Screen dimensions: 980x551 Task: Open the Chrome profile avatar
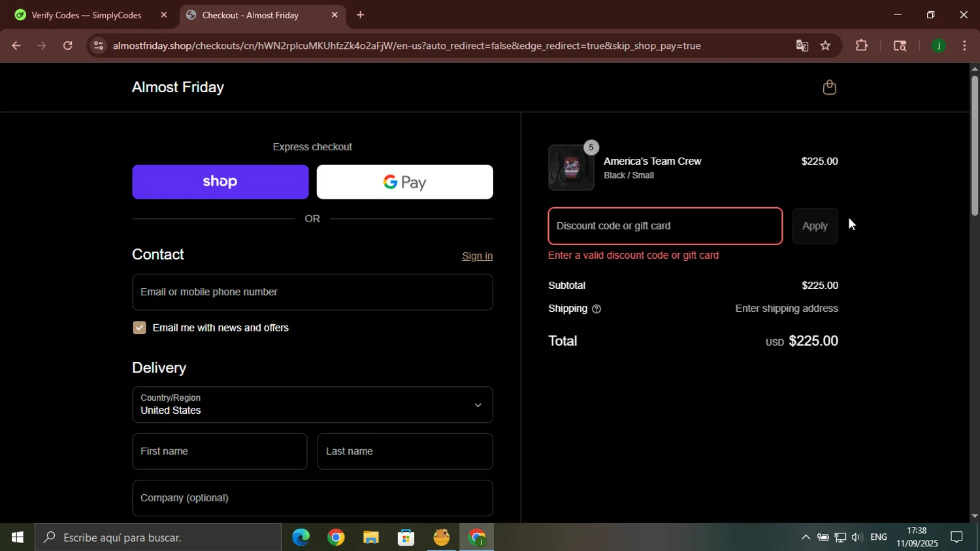click(939, 46)
